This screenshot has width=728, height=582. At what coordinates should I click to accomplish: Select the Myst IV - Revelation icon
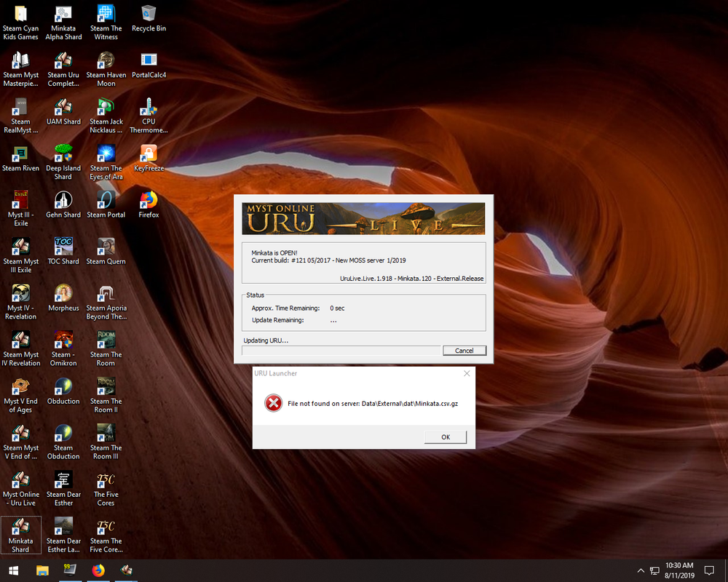tap(20, 303)
